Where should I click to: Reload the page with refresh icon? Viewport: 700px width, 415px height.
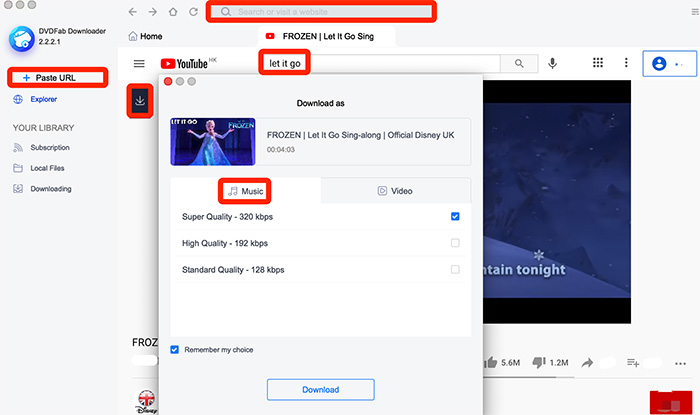tap(193, 12)
